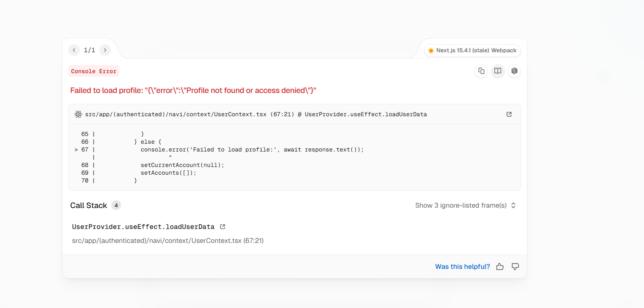Click the call stack file path UserContext.tsx (67:21)

pyautogui.click(x=168, y=241)
